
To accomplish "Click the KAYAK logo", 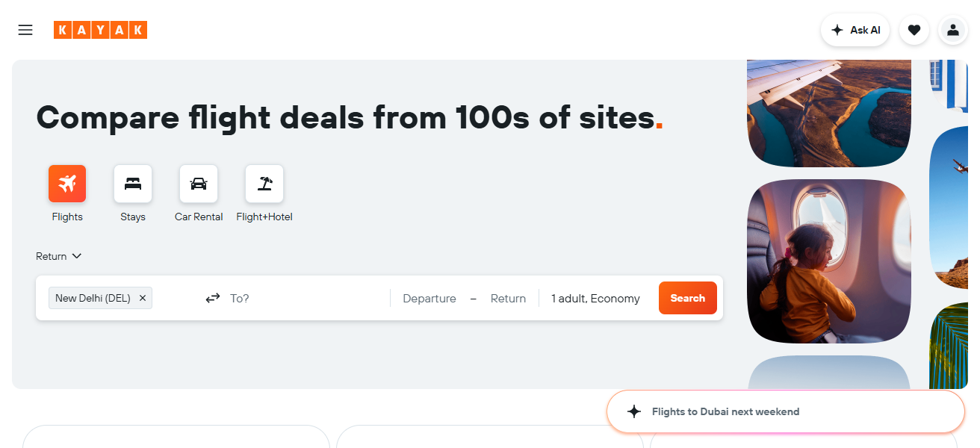I will (100, 30).
